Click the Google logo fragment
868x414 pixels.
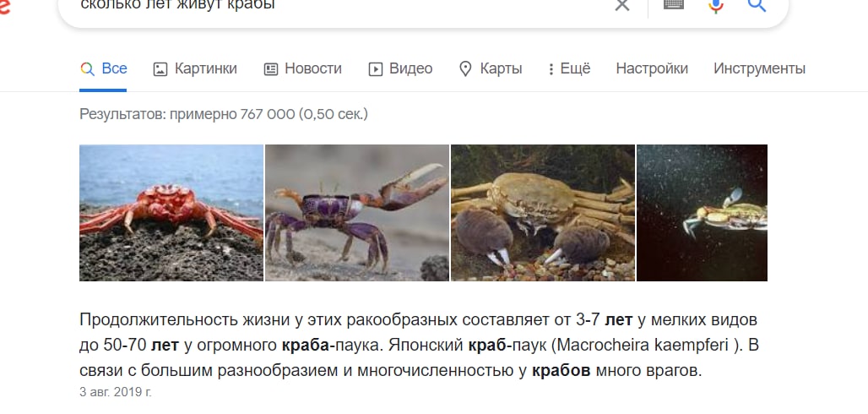pos(4,6)
